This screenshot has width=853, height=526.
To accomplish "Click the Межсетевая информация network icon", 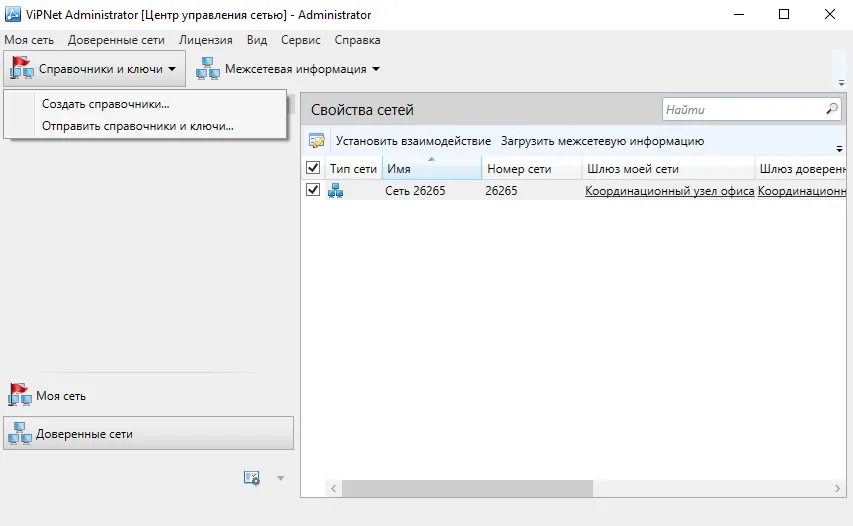I will 208,69.
